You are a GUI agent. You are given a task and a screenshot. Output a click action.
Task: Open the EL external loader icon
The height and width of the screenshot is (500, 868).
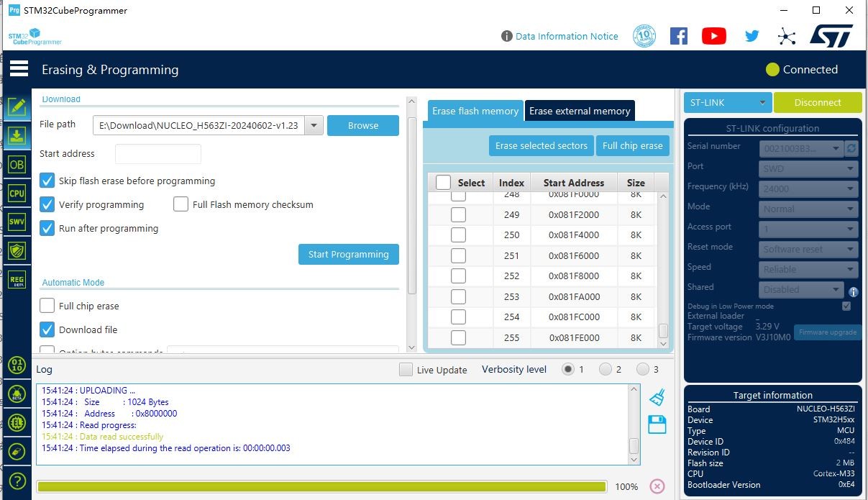click(x=17, y=423)
